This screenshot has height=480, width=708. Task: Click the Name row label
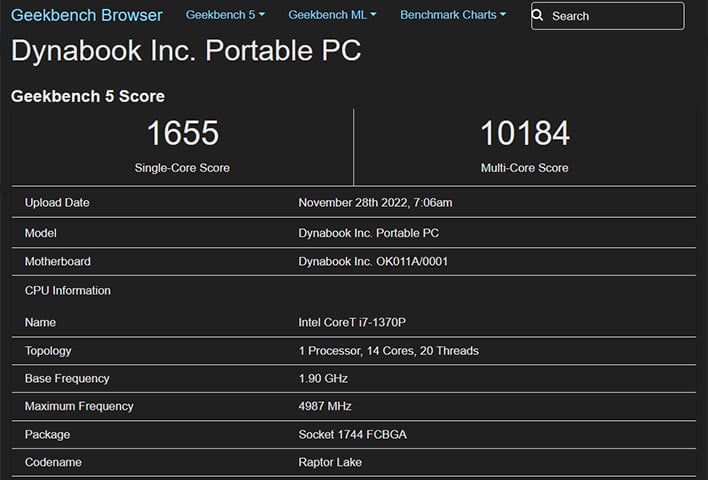pyautogui.click(x=40, y=322)
